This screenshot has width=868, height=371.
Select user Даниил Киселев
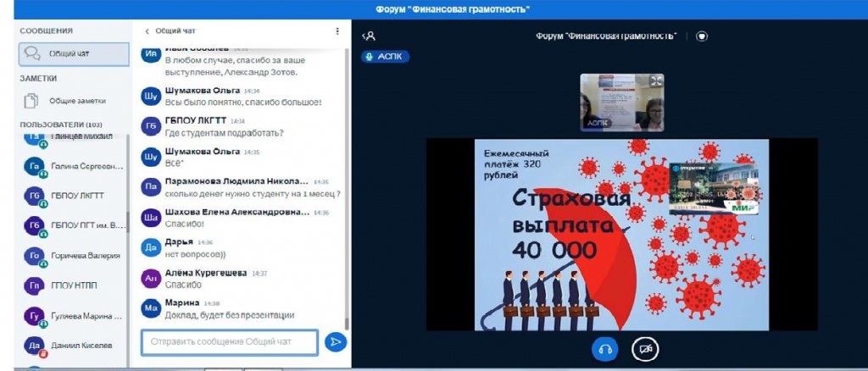pos(74,346)
